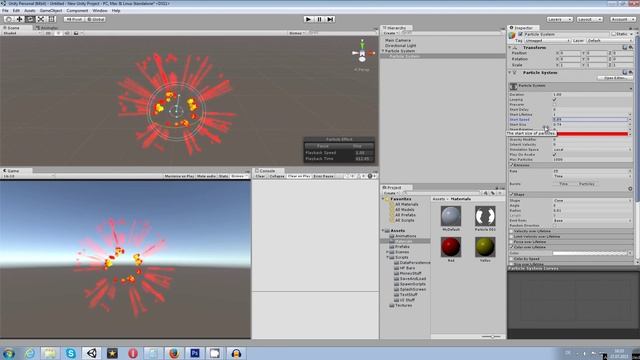This screenshot has height=360, width=640.
Task: Open the Layers dropdown in the toolbar
Action: tap(559, 19)
